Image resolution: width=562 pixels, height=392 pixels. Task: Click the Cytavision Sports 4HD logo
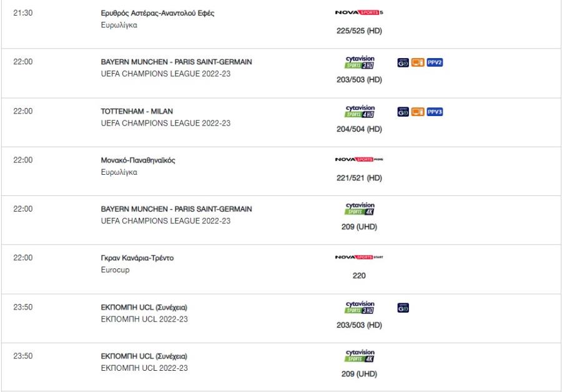[360, 112]
